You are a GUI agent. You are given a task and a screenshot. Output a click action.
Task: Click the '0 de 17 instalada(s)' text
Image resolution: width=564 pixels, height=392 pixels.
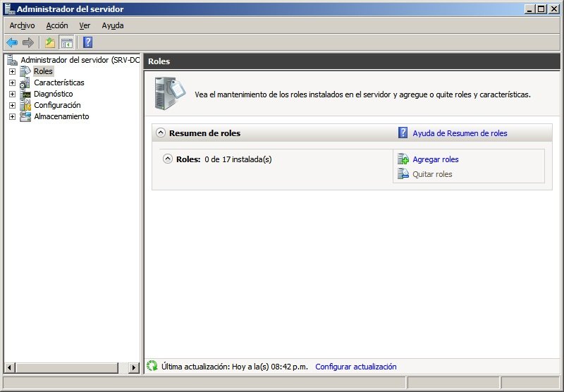coord(238,159)
